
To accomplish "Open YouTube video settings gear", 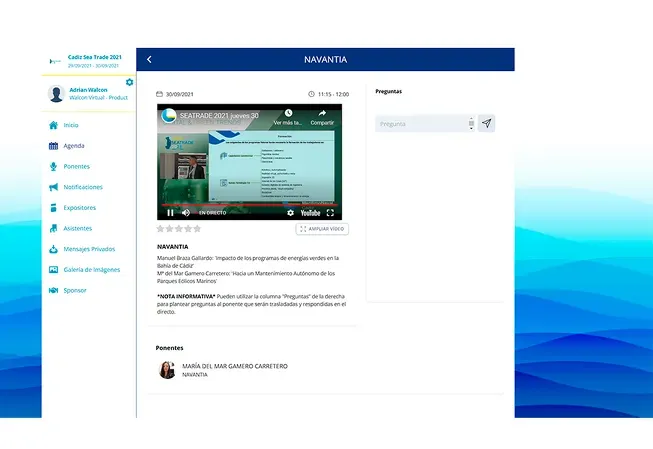I will (290, 213).
